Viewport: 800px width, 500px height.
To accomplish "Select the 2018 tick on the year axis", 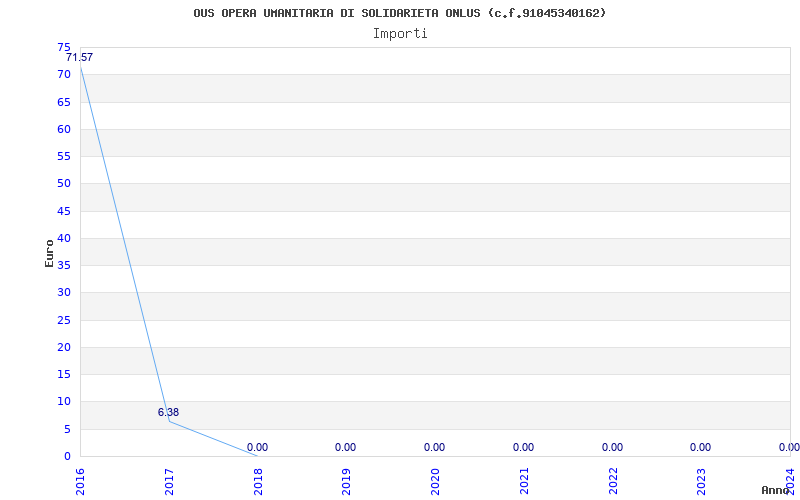I will pyautogui.click(x=258, y=483).
